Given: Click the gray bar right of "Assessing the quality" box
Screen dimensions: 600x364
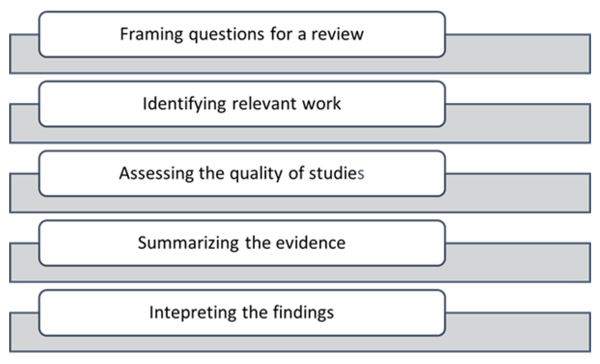Looking at the screenshot, I should (x=517, y=193).
